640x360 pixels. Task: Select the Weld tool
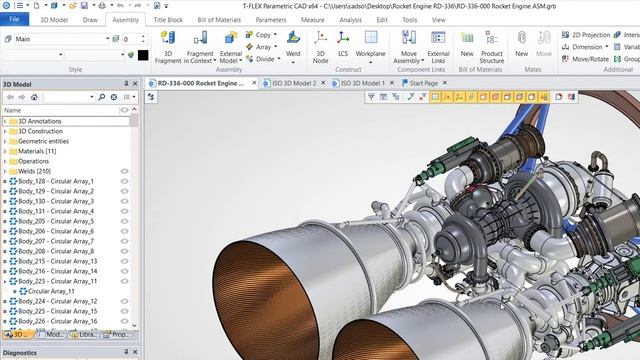tap(293, 47)
